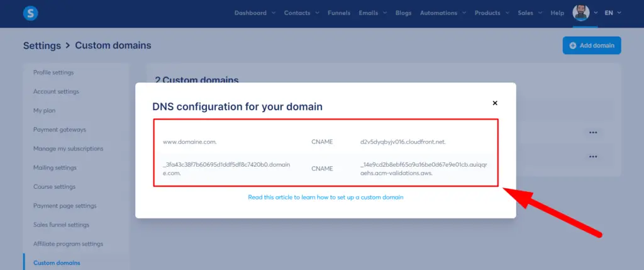The width and height of the screenshot is (644, 270).
Task: Click d2v5dyqbyjv016.cloudfront.net. value
Action: [403, 142]
